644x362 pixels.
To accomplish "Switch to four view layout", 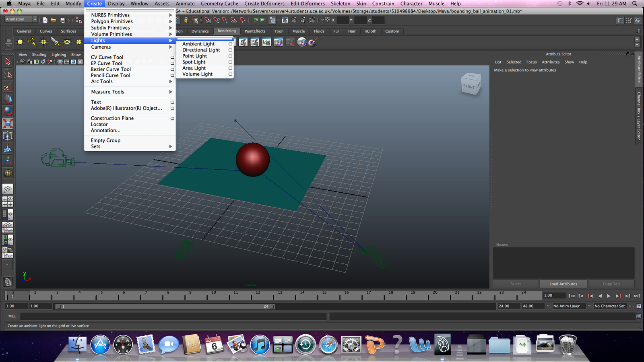I will [x=8, y=202].
